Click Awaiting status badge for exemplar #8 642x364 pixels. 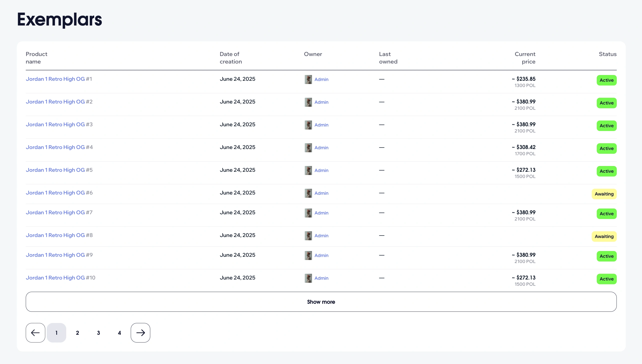point(604,236)
